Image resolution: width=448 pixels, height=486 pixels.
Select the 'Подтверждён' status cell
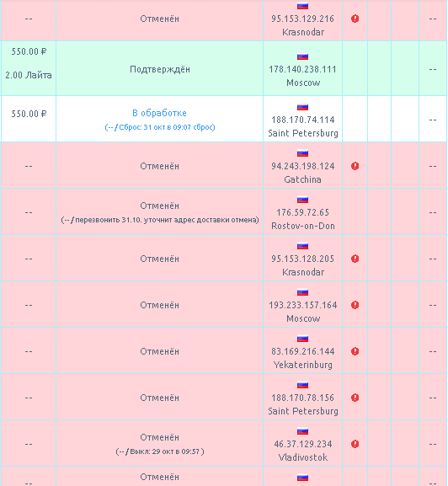point(159,68)
